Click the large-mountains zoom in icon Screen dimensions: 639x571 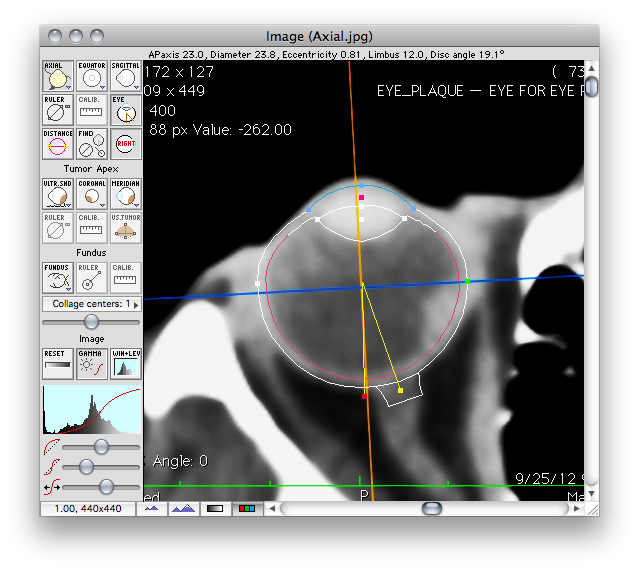183,509
